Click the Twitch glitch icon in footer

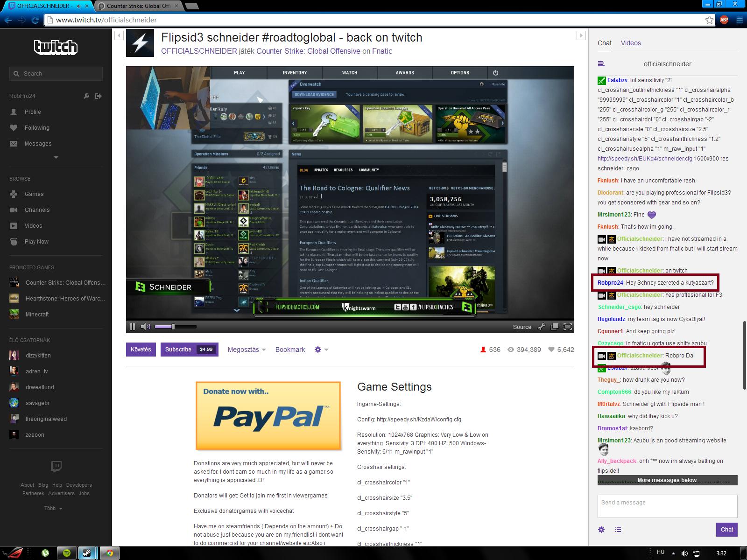coord(56,466)
